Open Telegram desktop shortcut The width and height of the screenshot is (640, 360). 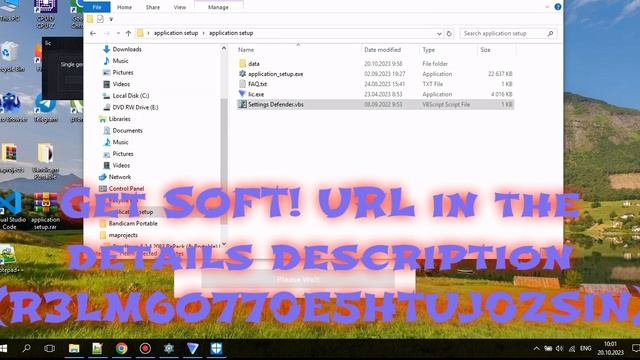pos(45,107)
